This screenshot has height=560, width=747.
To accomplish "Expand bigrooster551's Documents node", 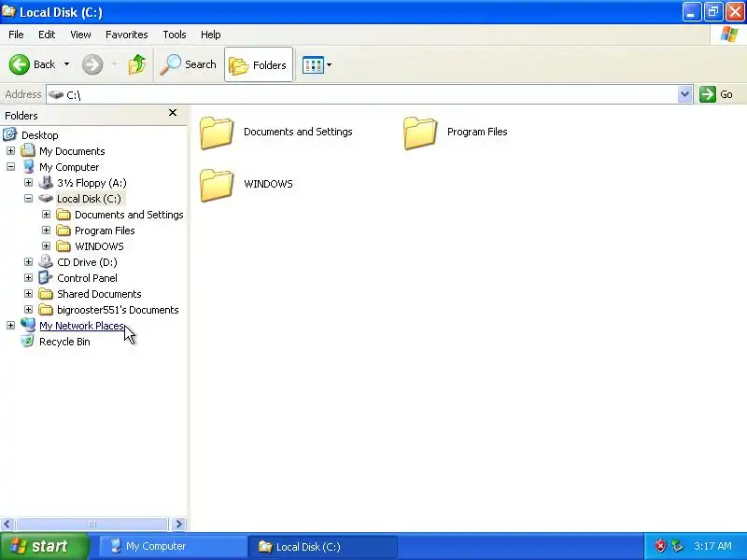I will pyautogui.click(x=28, y=310).
